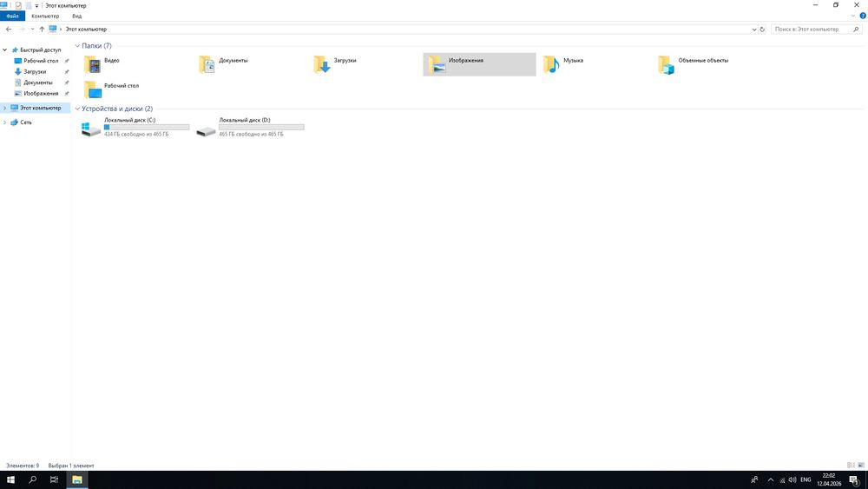Click disk D: free space bar
Screen dimensions: 868x489
tap(261, 127)
